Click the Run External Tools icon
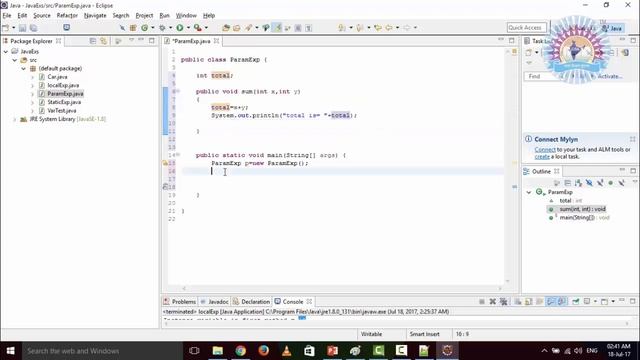Screen dimensions: 640x360 pos(197,28)
